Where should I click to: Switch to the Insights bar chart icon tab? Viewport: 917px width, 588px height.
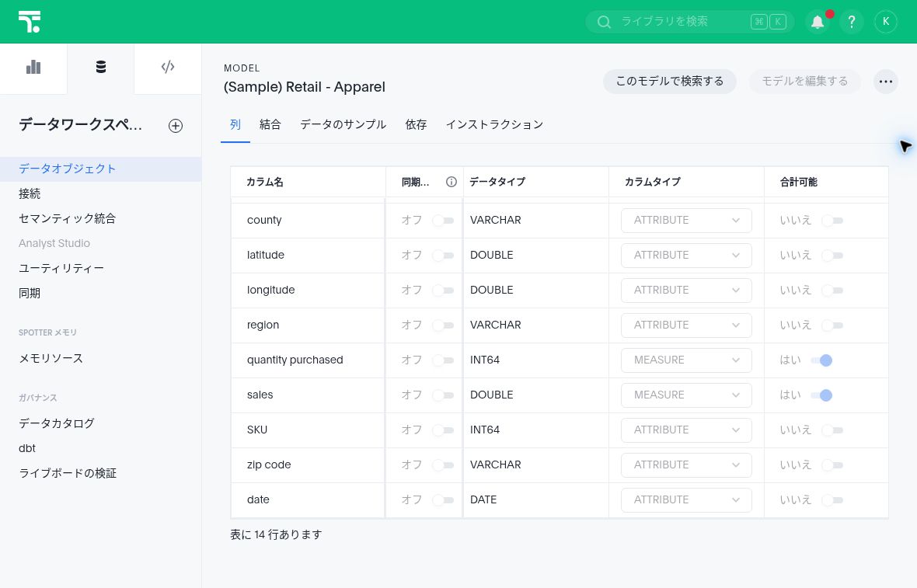pyautogui.click(x=33, y=68)
